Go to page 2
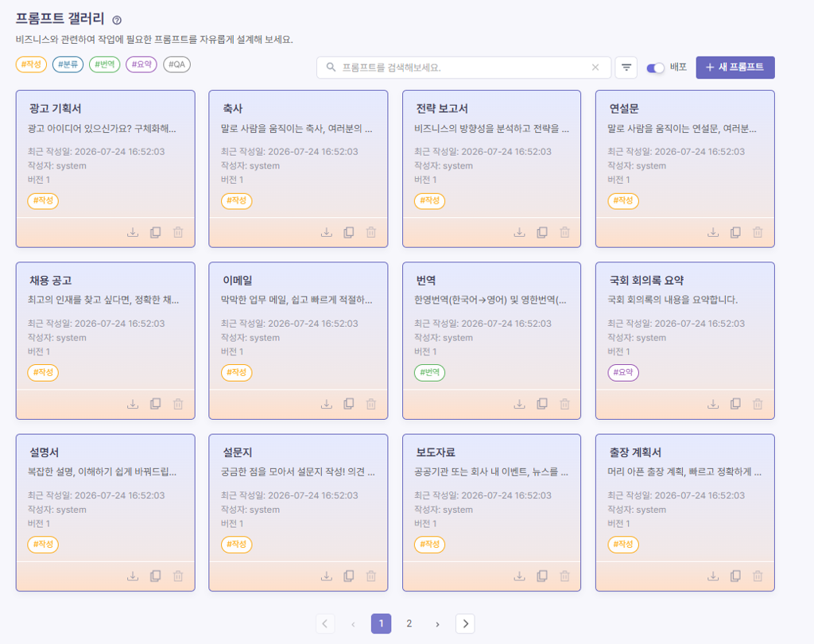Image resolution: width=814 pixels, height=644 pixels. [x=409, y=624]
